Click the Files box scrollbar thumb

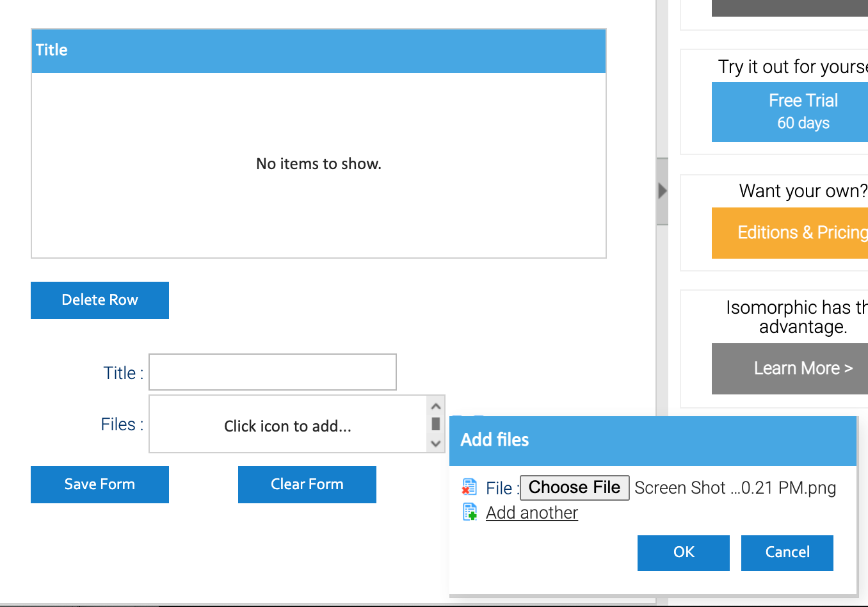[x=436, y=424]
